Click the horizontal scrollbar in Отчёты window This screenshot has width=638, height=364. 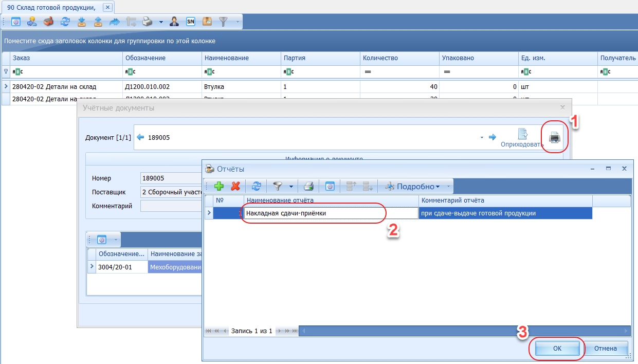tap(463, 331)
